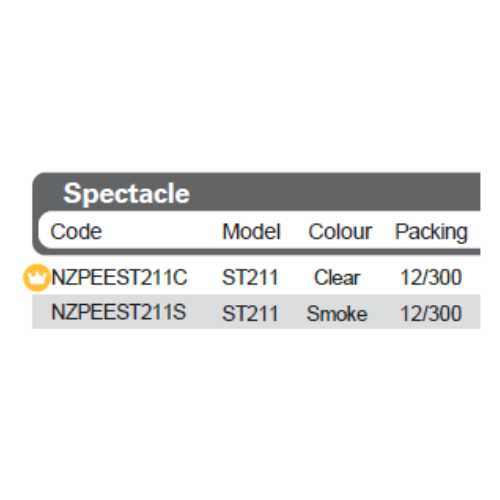
Task: Click 12/300 packing in Smoke row
Action: coord(431,313)
